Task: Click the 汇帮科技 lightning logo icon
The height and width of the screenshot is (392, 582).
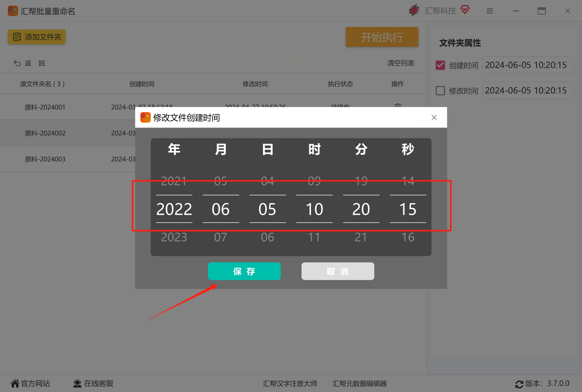Action: coord(414,11)
